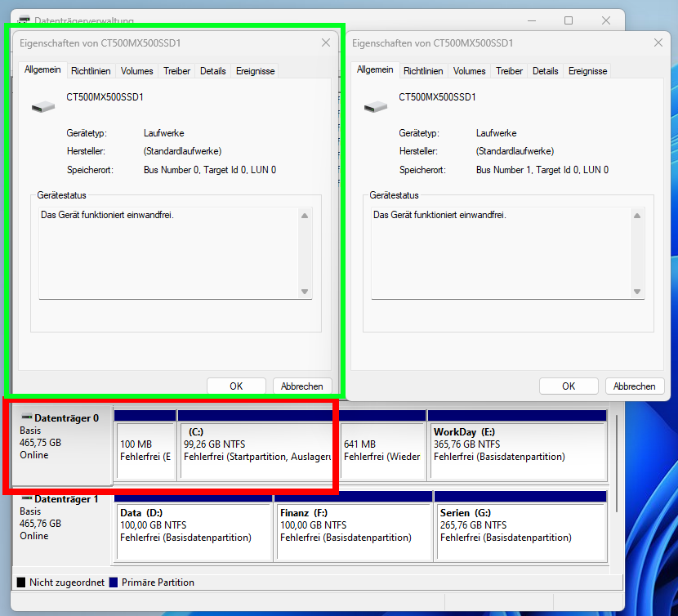The height and width of the screenshot is (616, 678).
Task: Click the '465,75 GB' size under Datenträger 0
Action: pos(40,443)
